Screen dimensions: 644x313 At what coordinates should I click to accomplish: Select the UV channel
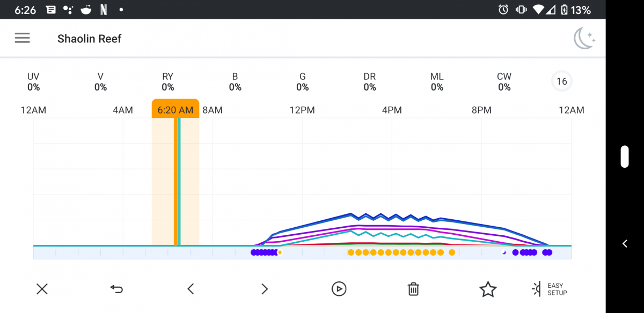pyautogui.click(x=33, y=82)
